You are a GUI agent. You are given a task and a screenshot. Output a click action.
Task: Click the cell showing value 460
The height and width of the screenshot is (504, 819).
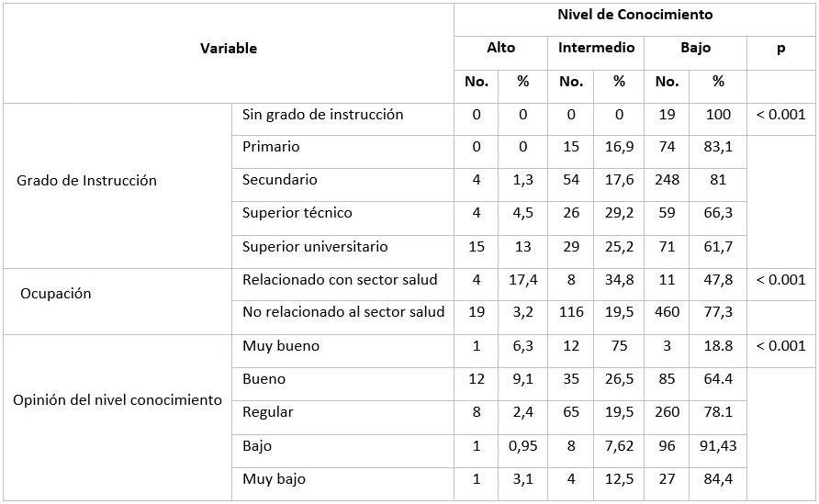pos(667,312)
